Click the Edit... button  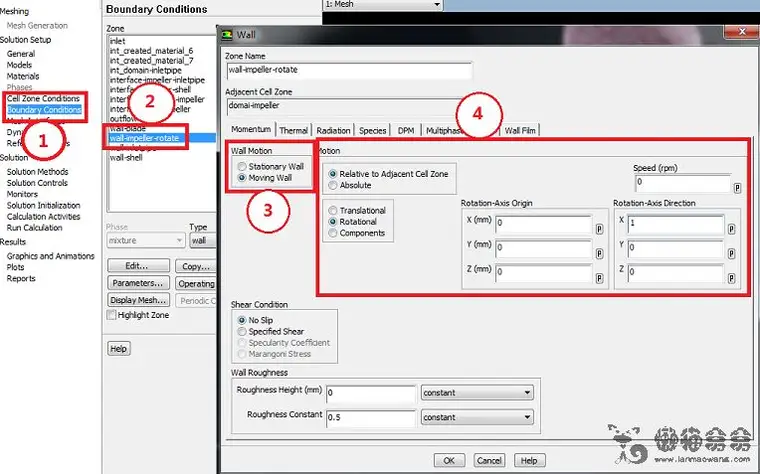point(138,266)
